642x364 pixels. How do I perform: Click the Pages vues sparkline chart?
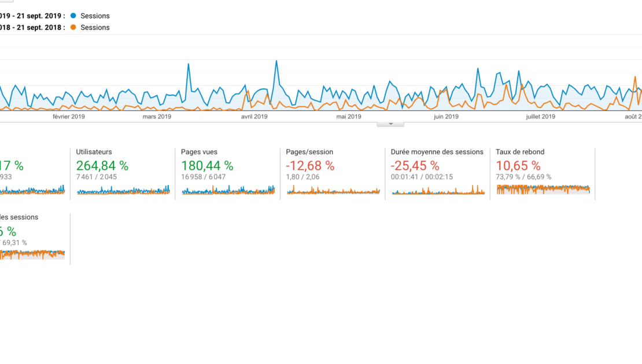[228, 190]
